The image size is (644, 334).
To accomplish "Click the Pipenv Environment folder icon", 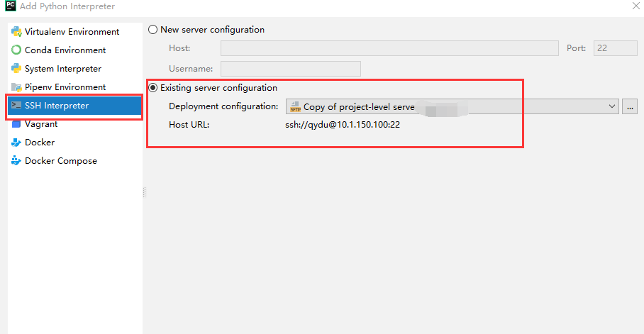I will 16,87.
